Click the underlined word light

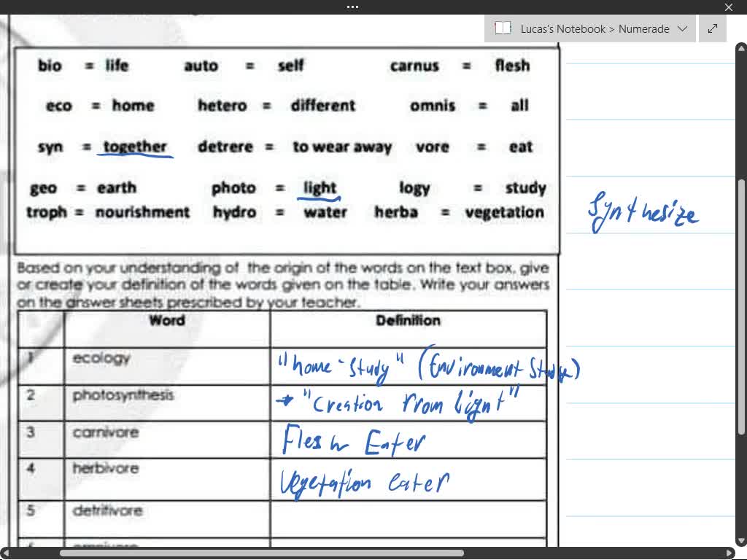pyautogui.click(x=319, y=187)
